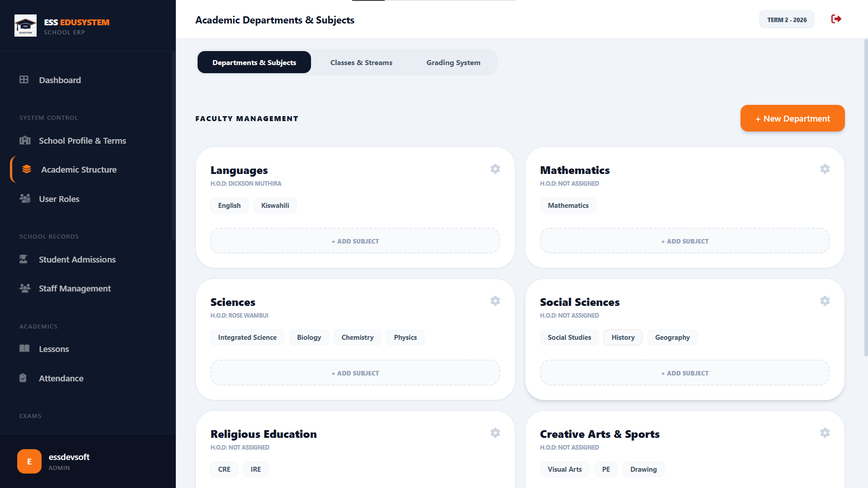Image resolution: width=868 pixels, height=488 pixels.
Task: Select the Integrated Science chip
Action: 247,337
